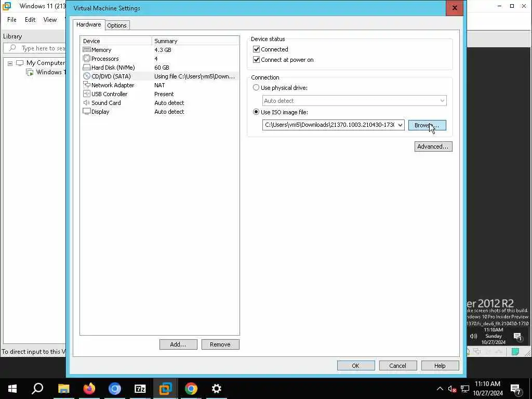
Task: Show hidden tray icons chevron
Action: coord(440,389)
